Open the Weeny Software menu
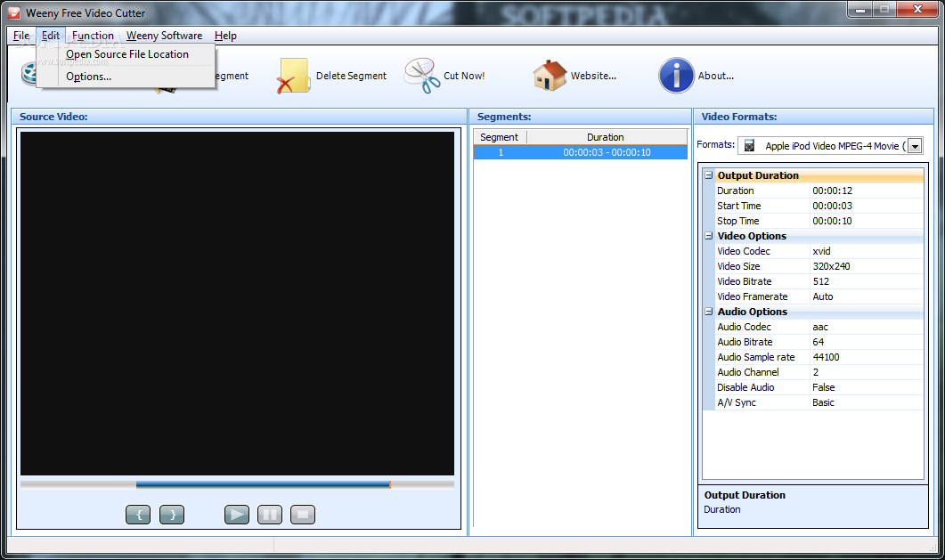 [x=164, y=36]
